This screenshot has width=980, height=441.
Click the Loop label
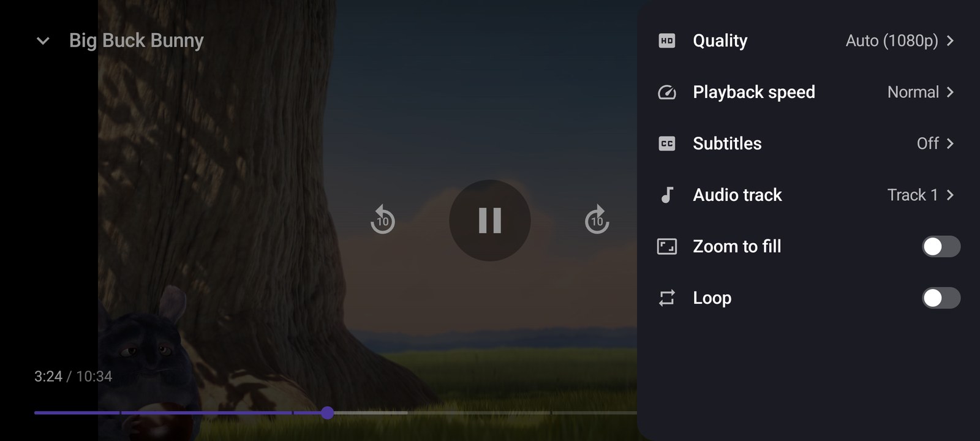coord(712,298)
